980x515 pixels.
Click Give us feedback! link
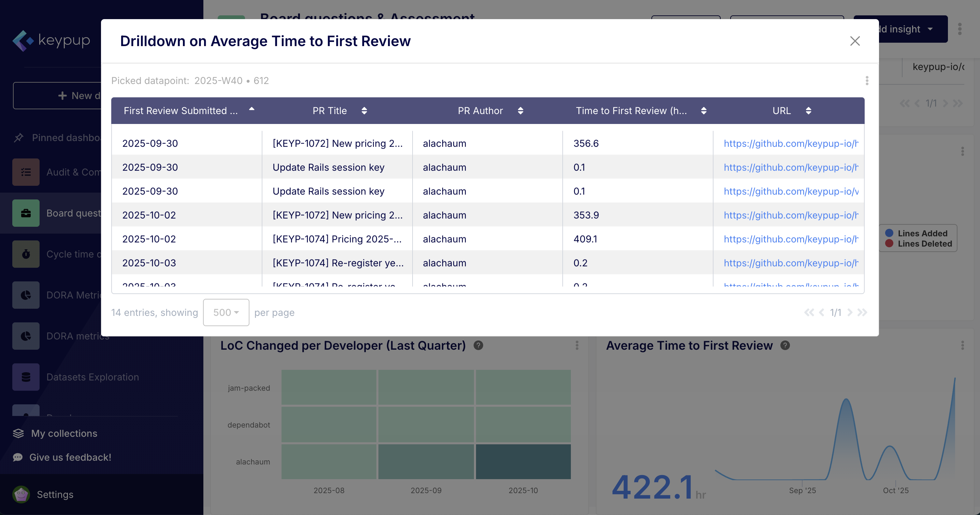[x=70, y=457]
